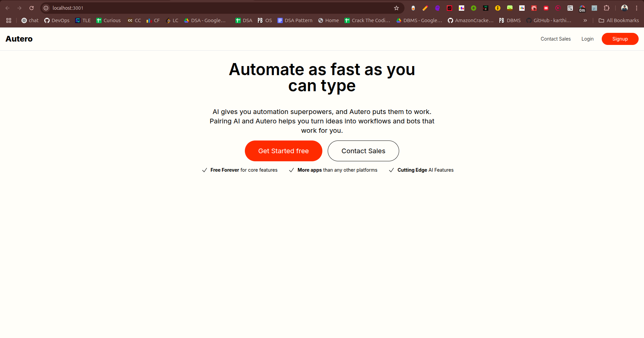This screenshot has width=644, height=338.
Task: Open Login in the navigation bar
Action: [x=587, y=39]
